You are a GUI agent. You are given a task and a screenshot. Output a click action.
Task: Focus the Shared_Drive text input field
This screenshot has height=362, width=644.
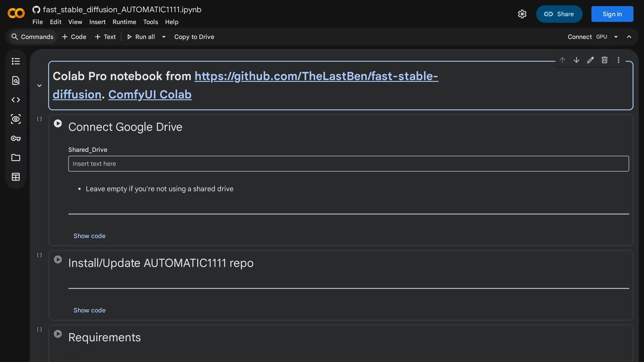(x=348, y=164)
